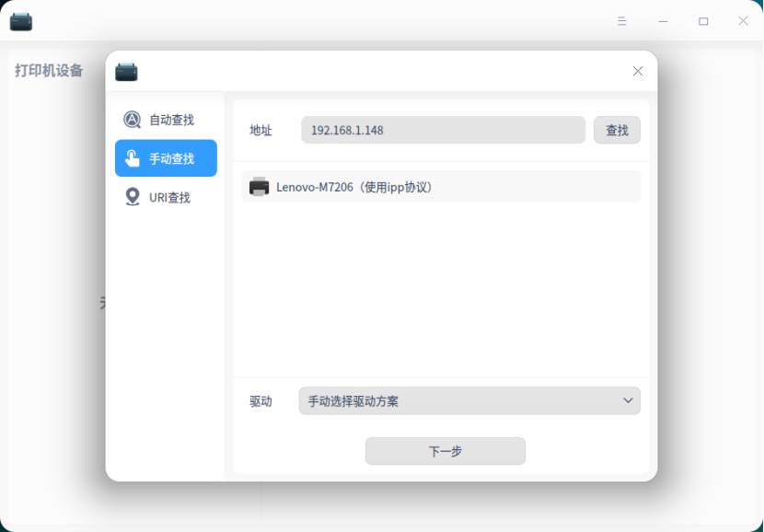764x532 pixels.
Task: Open the URI查找 tab
Action: point(166,197)
